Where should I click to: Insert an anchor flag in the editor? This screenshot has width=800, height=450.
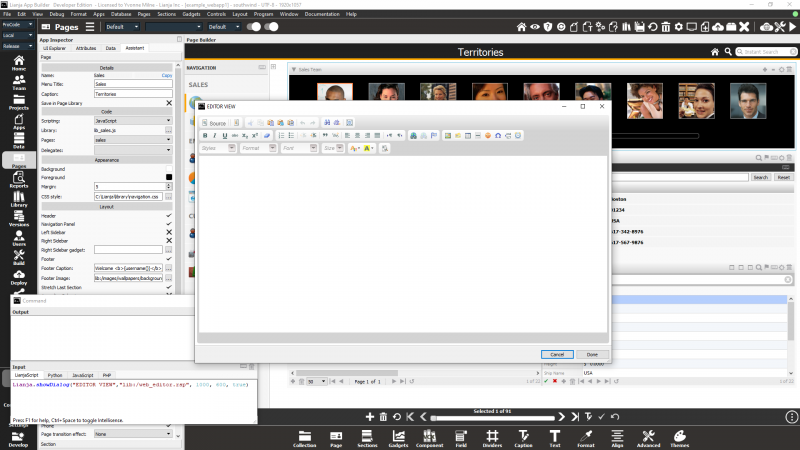[434, 136]
